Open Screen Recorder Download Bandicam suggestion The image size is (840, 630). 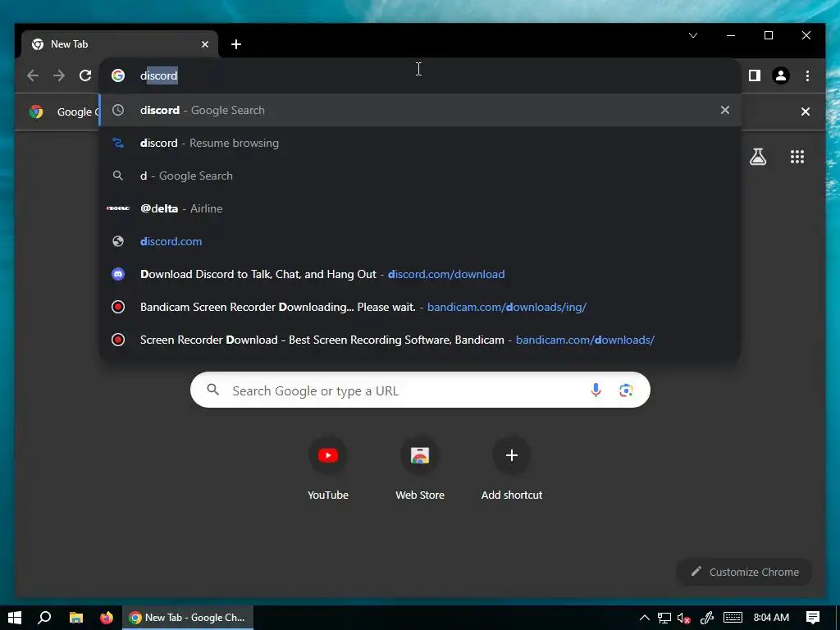tap(420, 340)
